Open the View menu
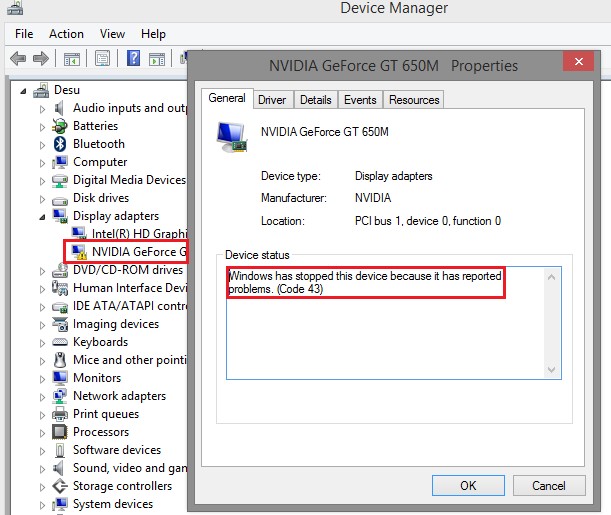Screen dimensions: 611x515 coord(113,34)
